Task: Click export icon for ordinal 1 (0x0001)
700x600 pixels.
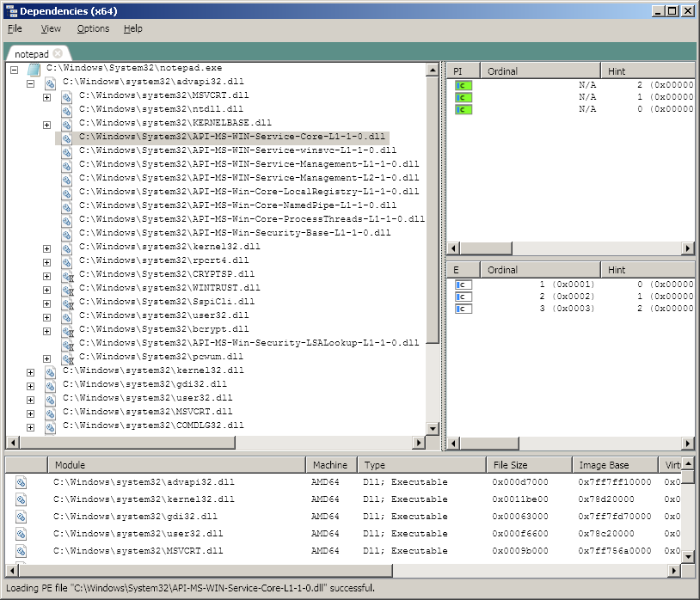Action: point(464,285)
